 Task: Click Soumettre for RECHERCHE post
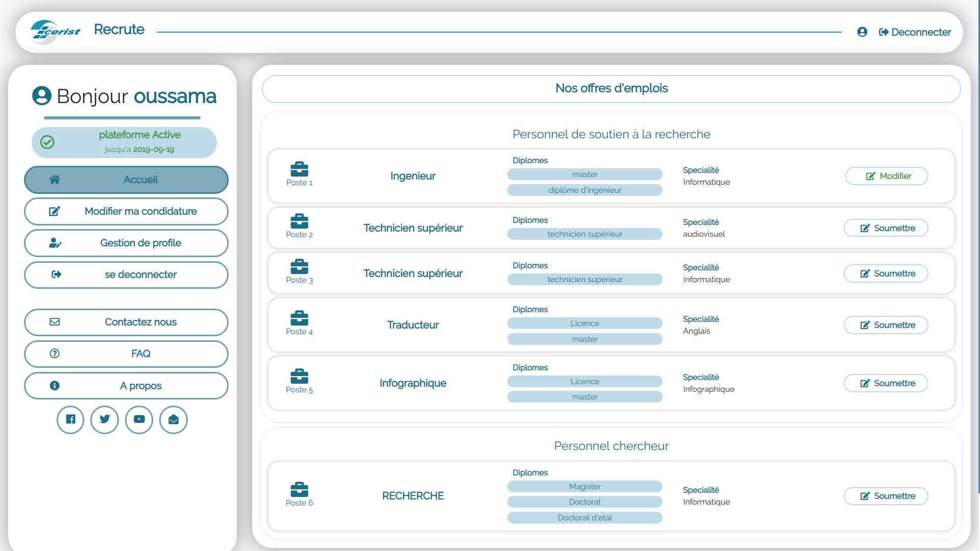point(886,496)
